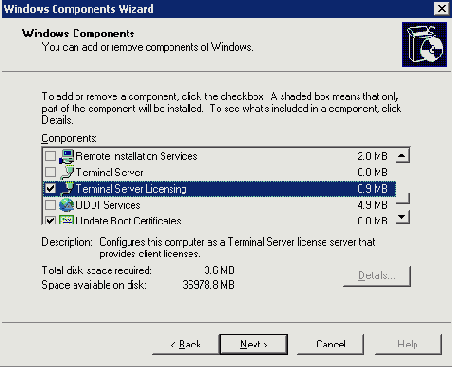Click the Details button
This screenshot has height=367, width=452.
click(x=377, y=276)
